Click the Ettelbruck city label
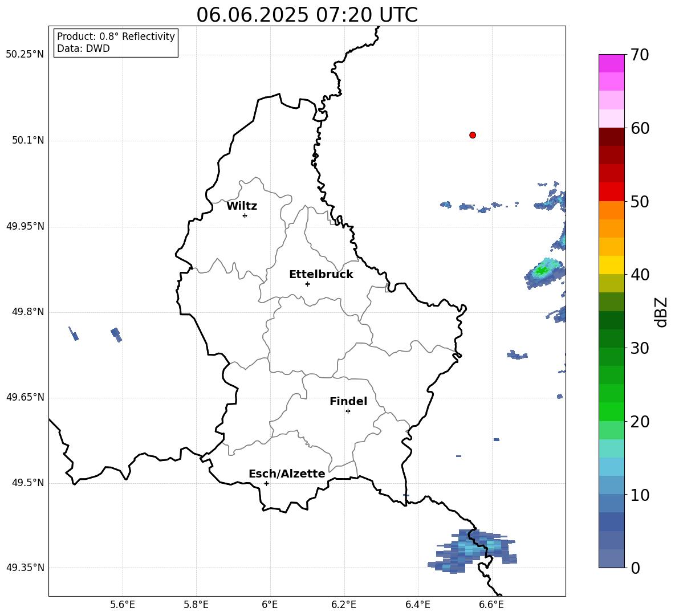Screen dimensions: 675x616 point(321,275)
